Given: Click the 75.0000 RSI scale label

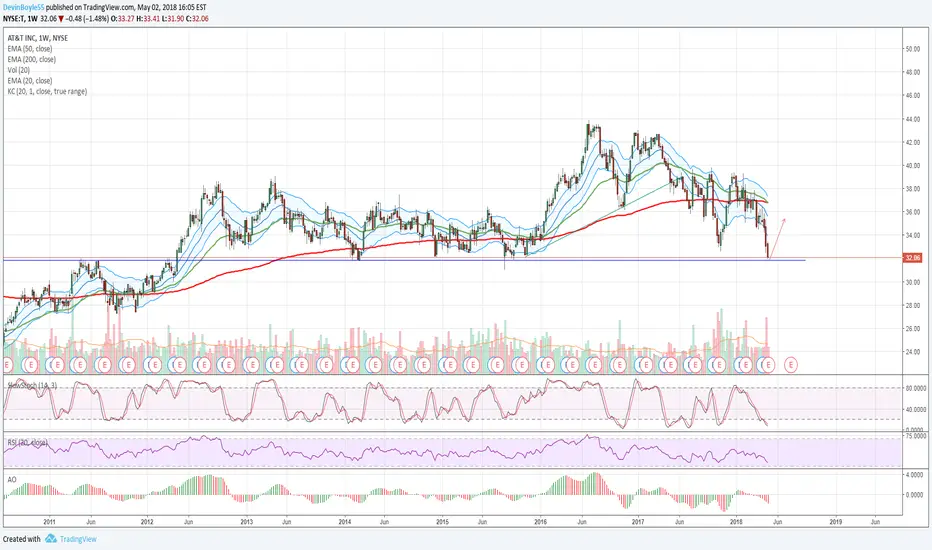Looking at the screenshot, I should click(915, 436).
